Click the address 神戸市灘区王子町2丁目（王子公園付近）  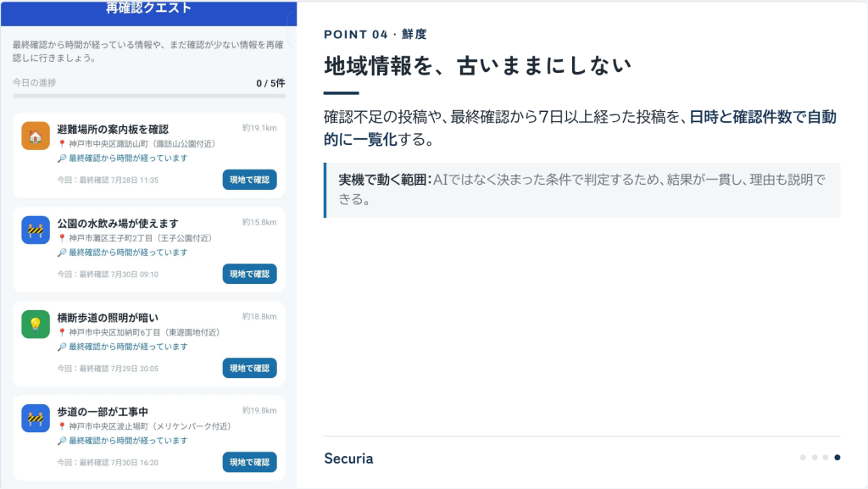click(x=140, y=238)
